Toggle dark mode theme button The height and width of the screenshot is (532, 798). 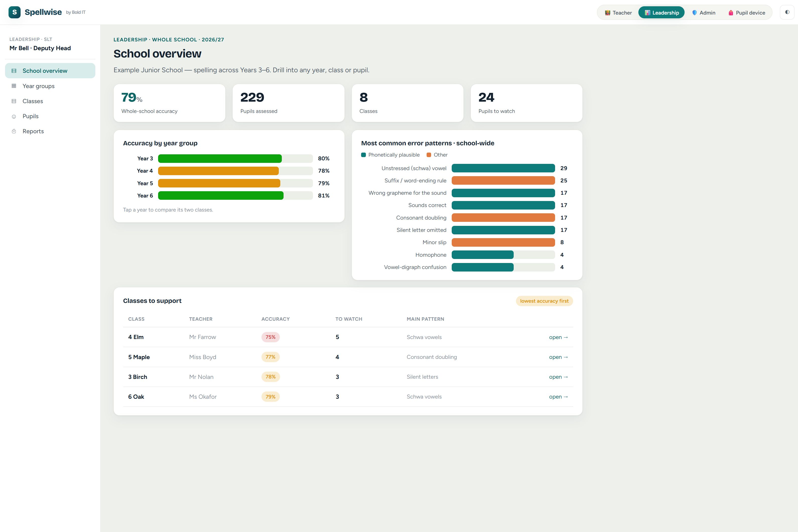click(x=787, y=12)
